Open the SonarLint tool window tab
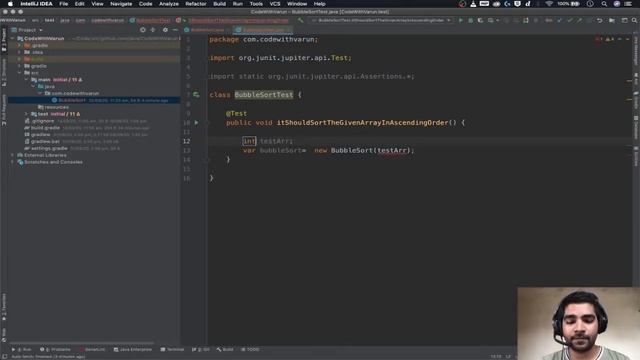640x360 pixels. [x=92, y=349]
